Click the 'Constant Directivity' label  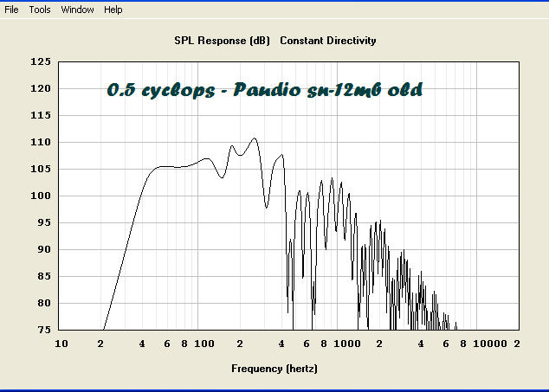pos(328,41)
